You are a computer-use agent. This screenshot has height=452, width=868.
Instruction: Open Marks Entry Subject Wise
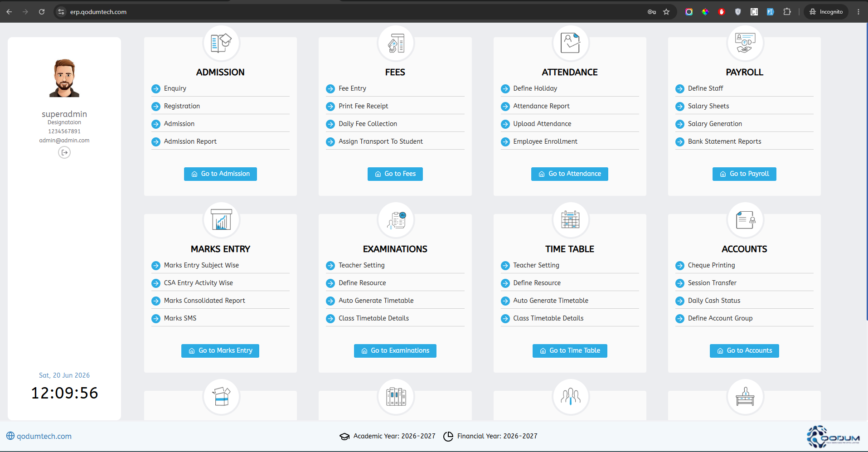[201, 265]
